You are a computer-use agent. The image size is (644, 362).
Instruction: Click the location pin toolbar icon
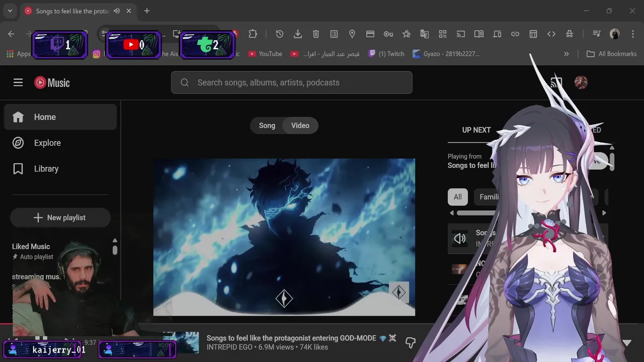coord(352,34)
